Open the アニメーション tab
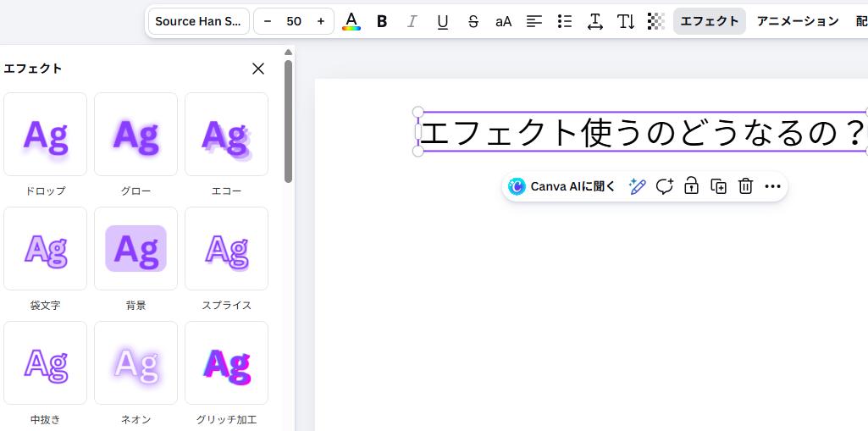Screen dimensions: 868x431 (x=798, y=21)
